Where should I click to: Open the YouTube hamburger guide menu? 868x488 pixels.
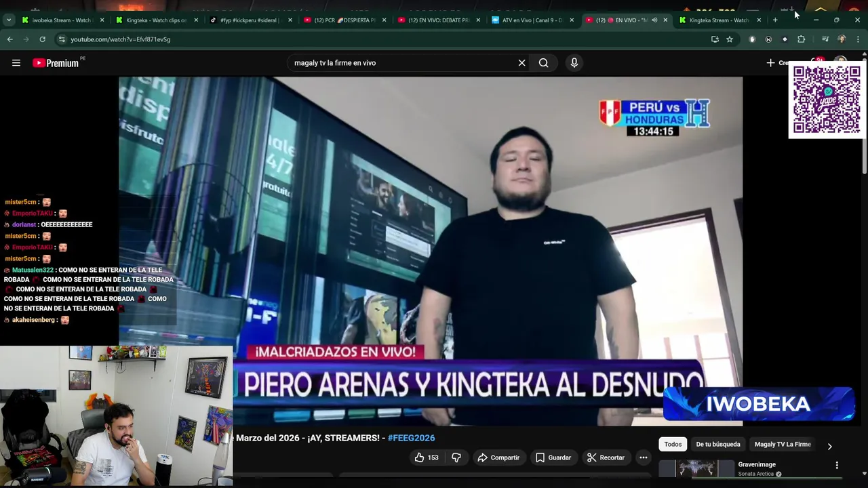click(x=16, y=63)
